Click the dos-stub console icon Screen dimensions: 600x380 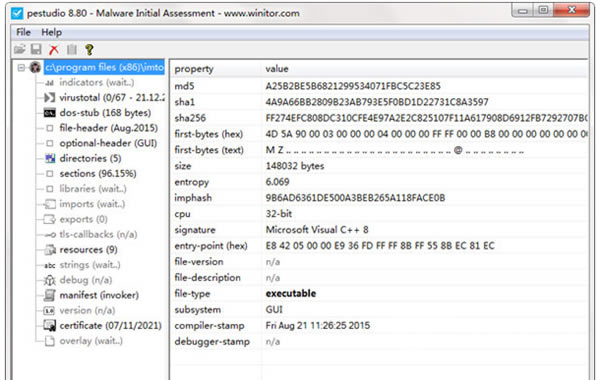(x=49, y=113)
